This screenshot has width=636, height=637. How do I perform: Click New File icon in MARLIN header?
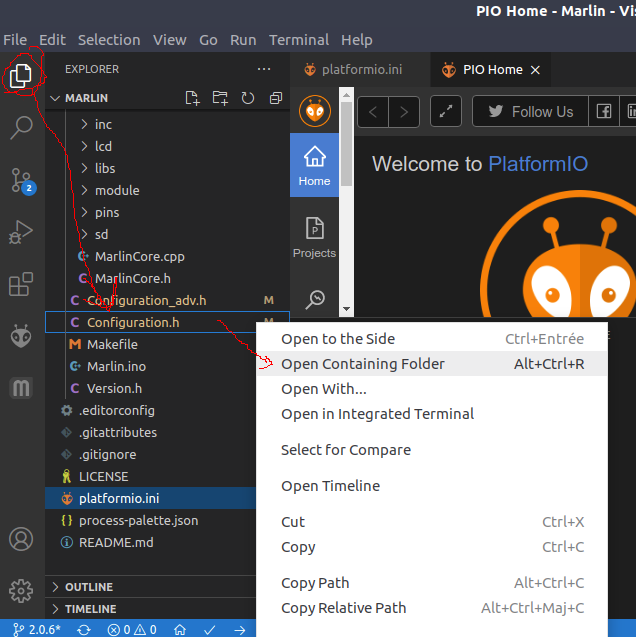pyautogui.click(x=192, y=98)
